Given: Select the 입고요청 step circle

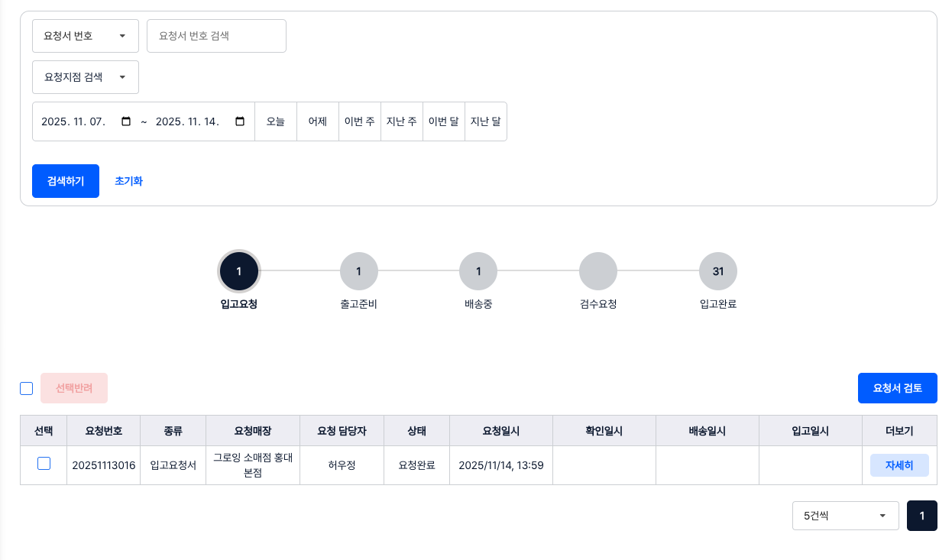Looking at the screenshot, I should 239,271.
